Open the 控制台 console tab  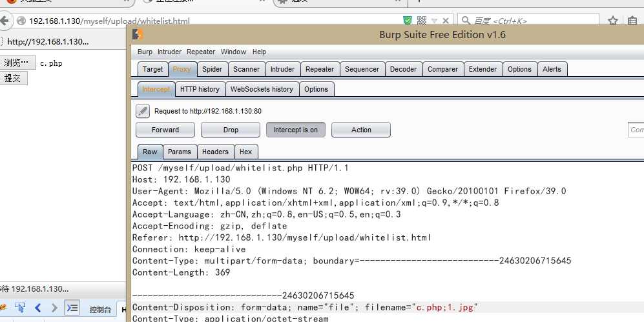point(100,310)
